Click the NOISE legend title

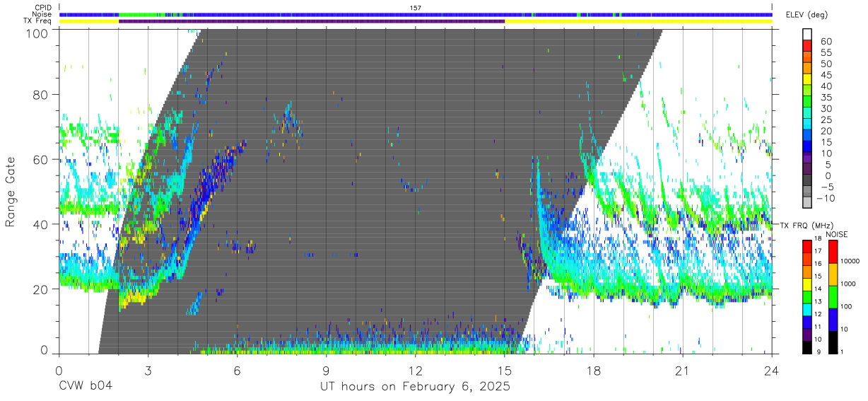coord(837,234)
